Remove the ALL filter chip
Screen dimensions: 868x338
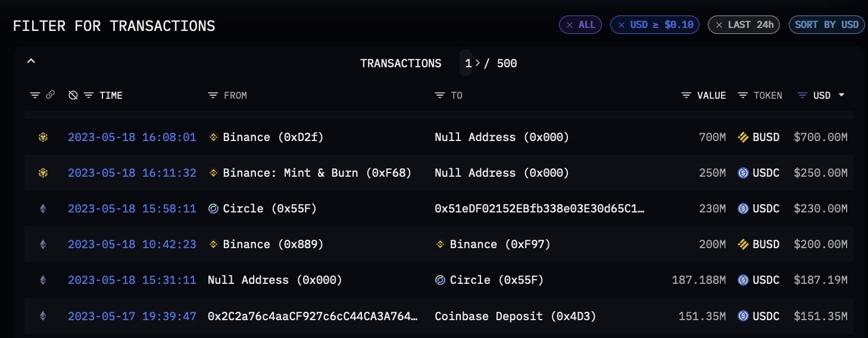coord(570,25)
